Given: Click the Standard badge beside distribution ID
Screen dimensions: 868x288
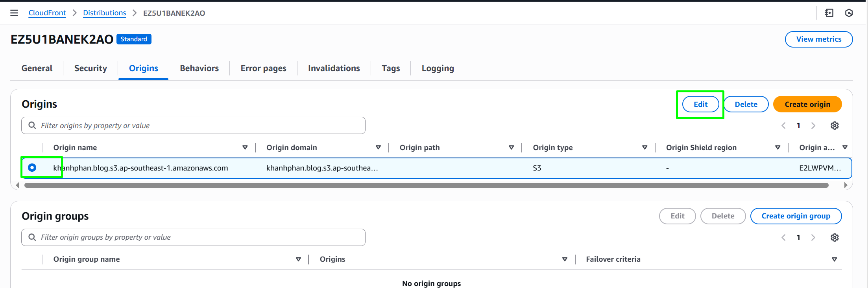Looking at the screenshot, I should (134, 39).
